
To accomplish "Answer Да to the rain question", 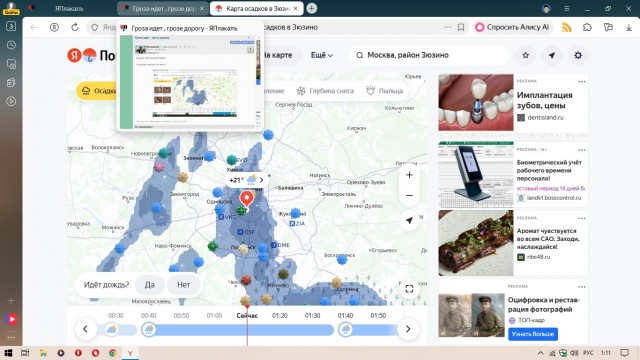I will click(149, 284).
